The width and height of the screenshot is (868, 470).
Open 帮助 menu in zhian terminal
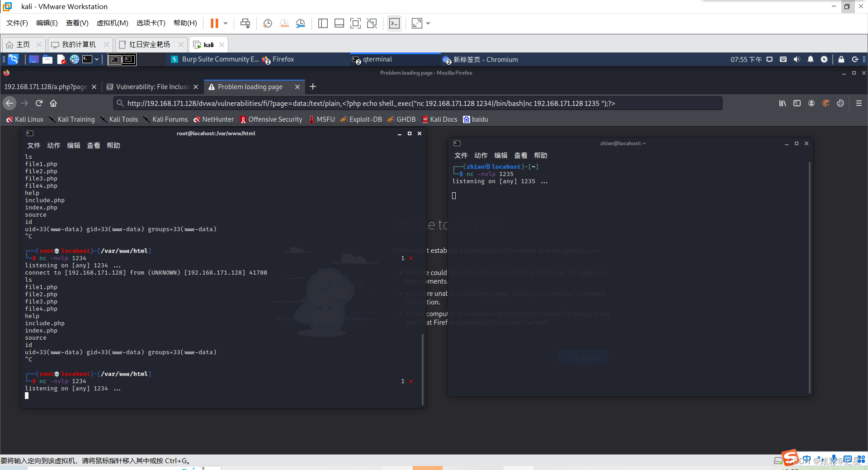(x=541, y=155)
